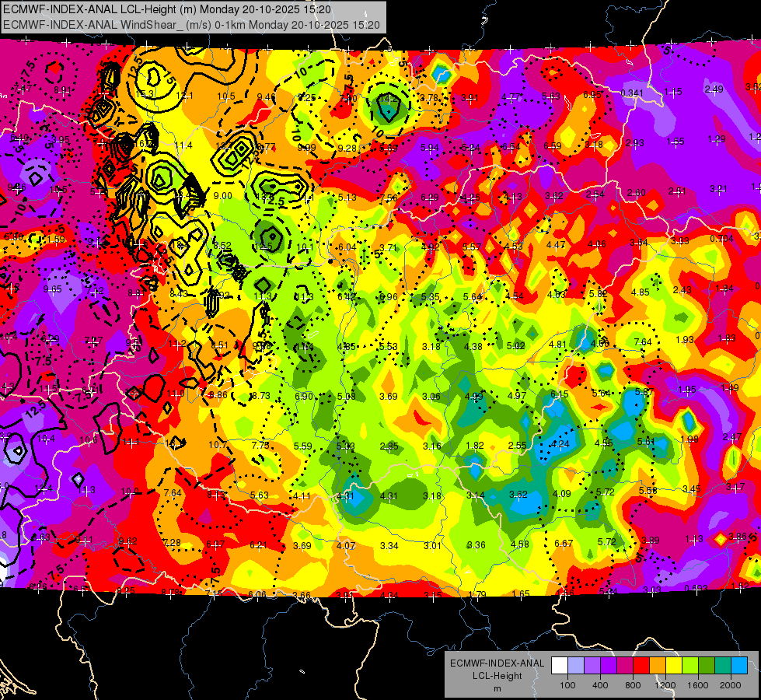761x700 pixels.
Task: Click the grid value 2.47
Action: click(732, 436)
